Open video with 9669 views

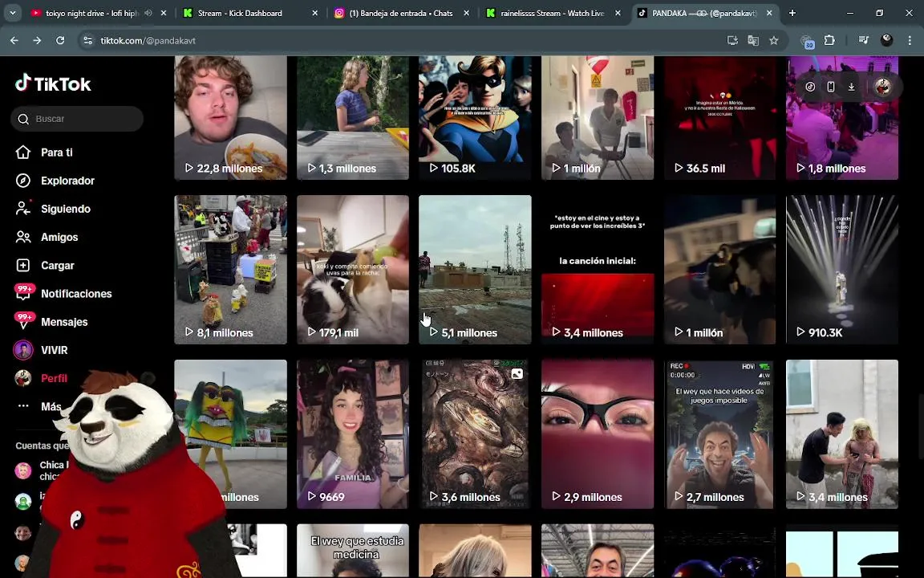(352, 434)
